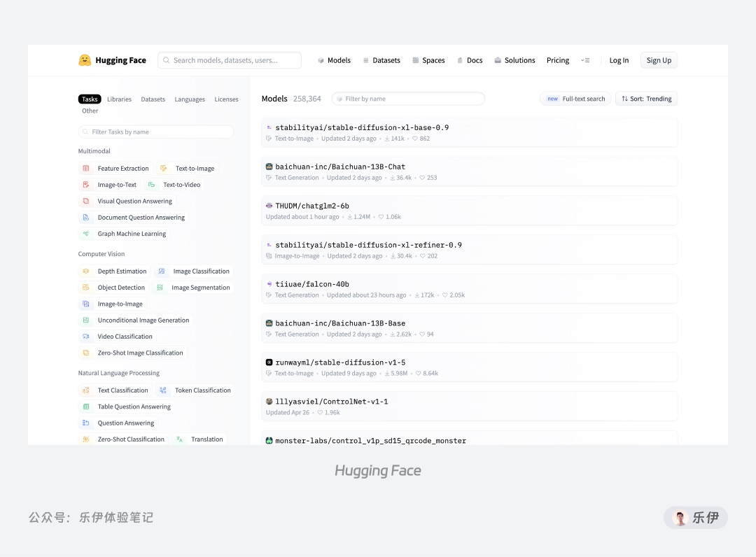
Task: Switch to the Languages filter tab
Action: 190,99
